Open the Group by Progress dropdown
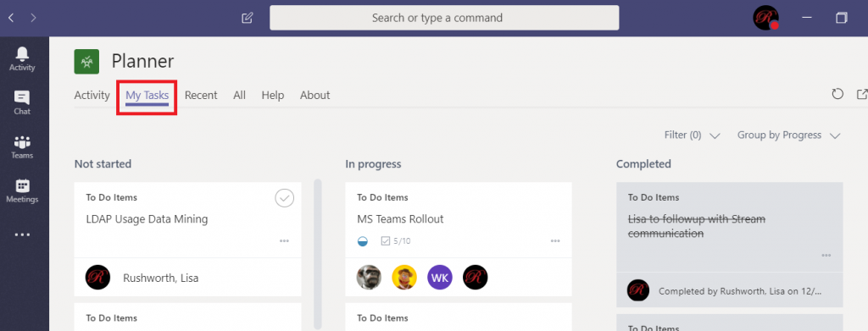This screenshot has width=868, height=331. click(x=789, y=135)
